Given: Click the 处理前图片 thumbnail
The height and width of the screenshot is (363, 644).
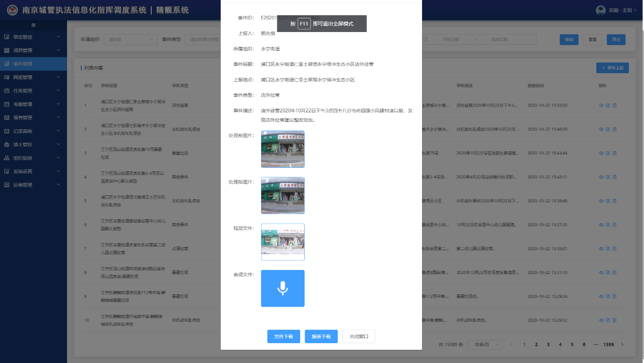Looking at the screenshot, I should (282, 149).
